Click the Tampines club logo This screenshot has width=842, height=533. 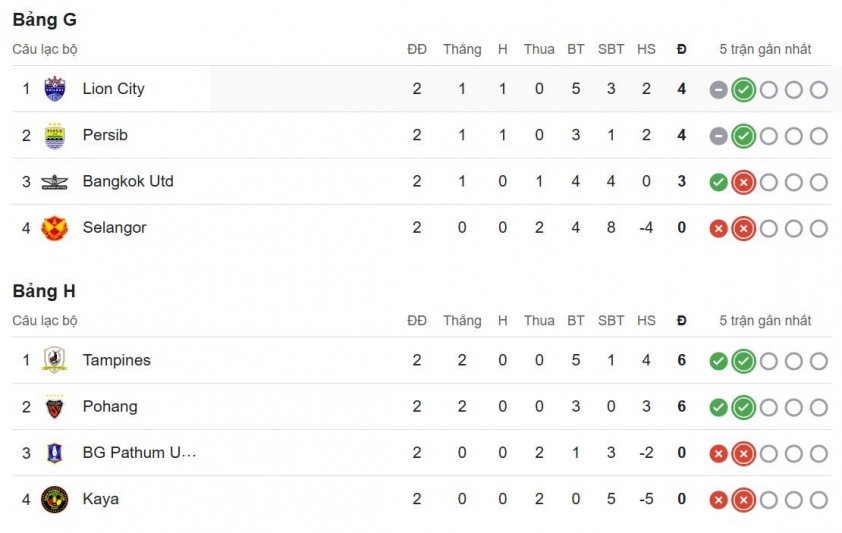coord(54,360)
